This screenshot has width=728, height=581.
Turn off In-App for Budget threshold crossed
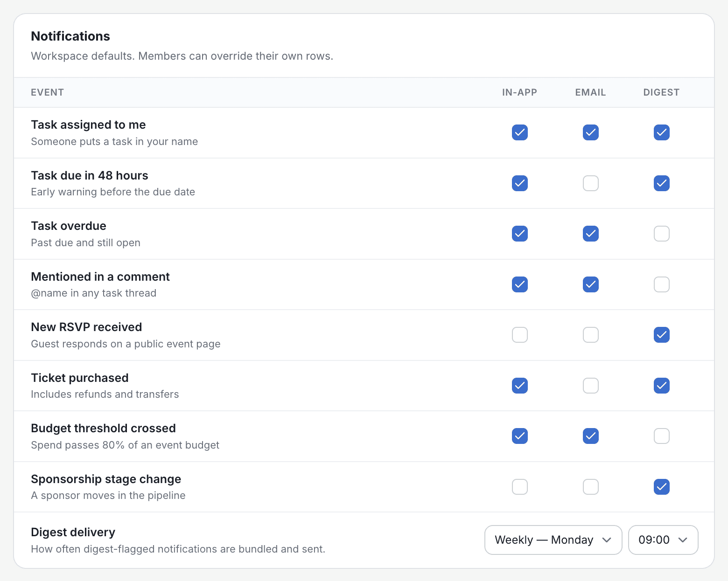[x=520, y=436]
